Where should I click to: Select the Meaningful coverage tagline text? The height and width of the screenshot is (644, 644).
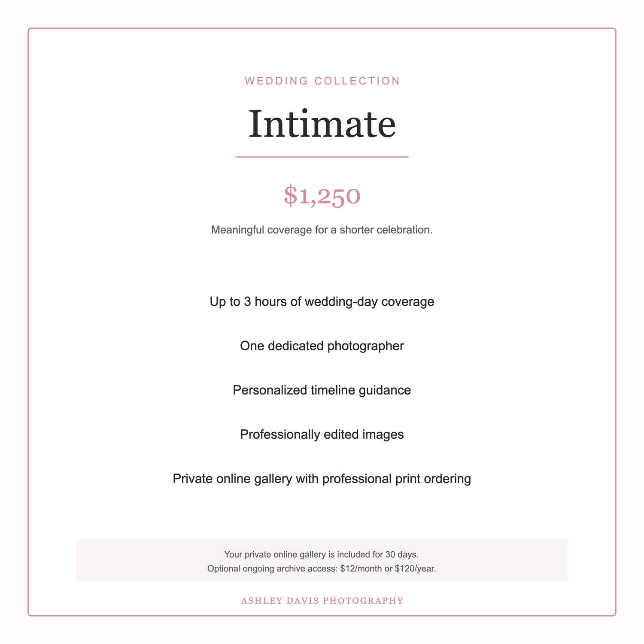tap(322, 230)
